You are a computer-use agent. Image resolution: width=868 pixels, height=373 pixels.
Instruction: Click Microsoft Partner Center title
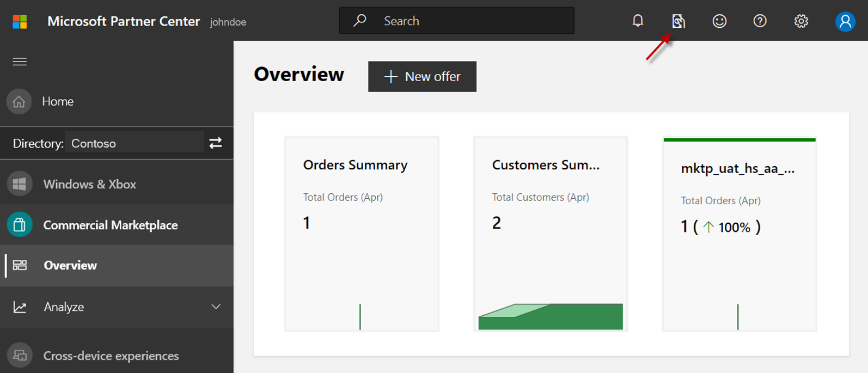point(124,21)
